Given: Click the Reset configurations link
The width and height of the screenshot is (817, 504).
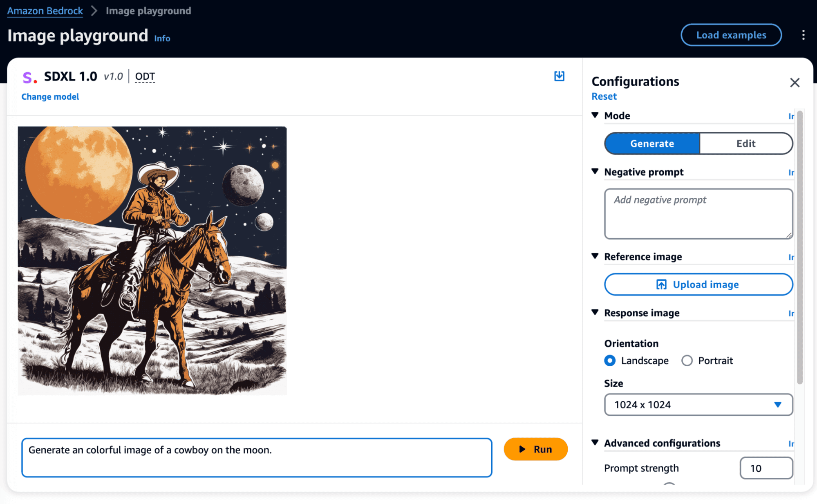Looking at the screenshot, I should (604, 96).
